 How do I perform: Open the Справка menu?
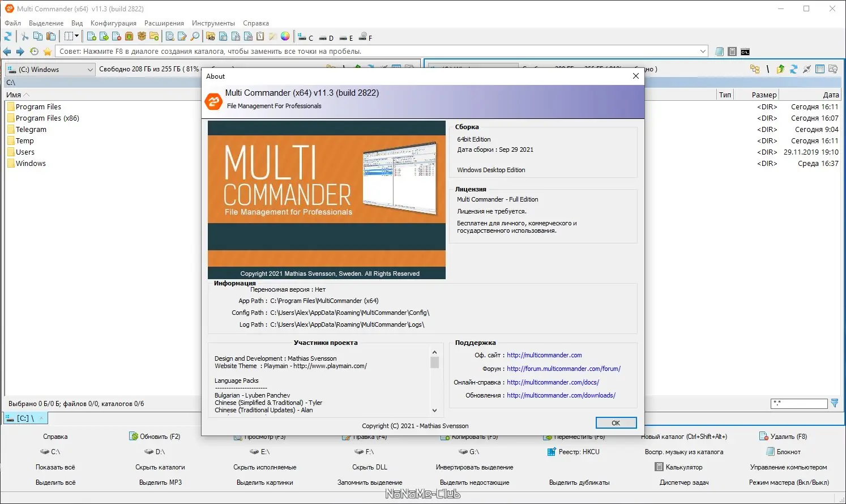pos(256,23)
